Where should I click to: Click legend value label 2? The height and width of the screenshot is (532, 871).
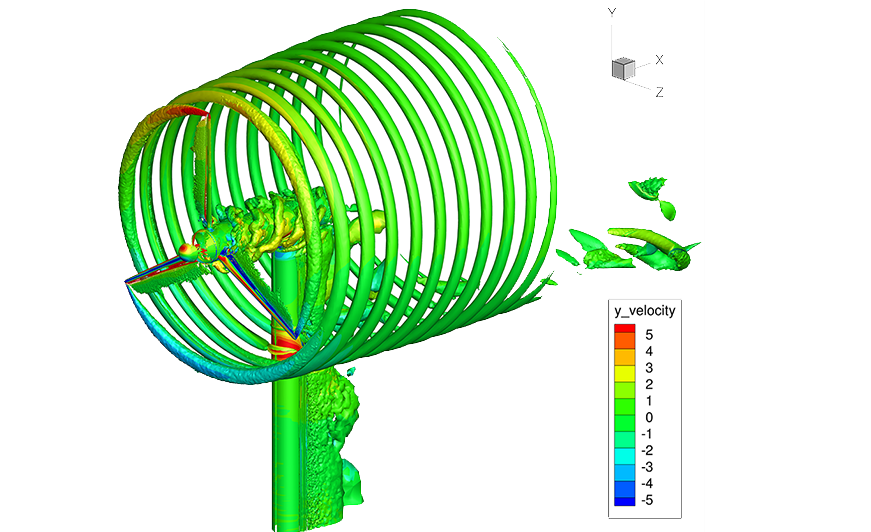click(x=648, y=385)
